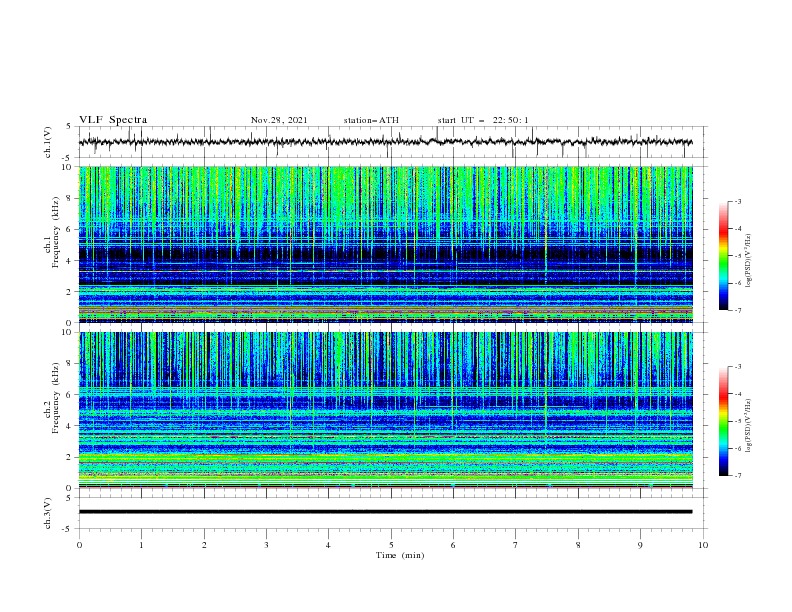Viewport: 792px width, 612px height.
Task: Click the "Time (min)" axis title
Action: coord(400,555)
